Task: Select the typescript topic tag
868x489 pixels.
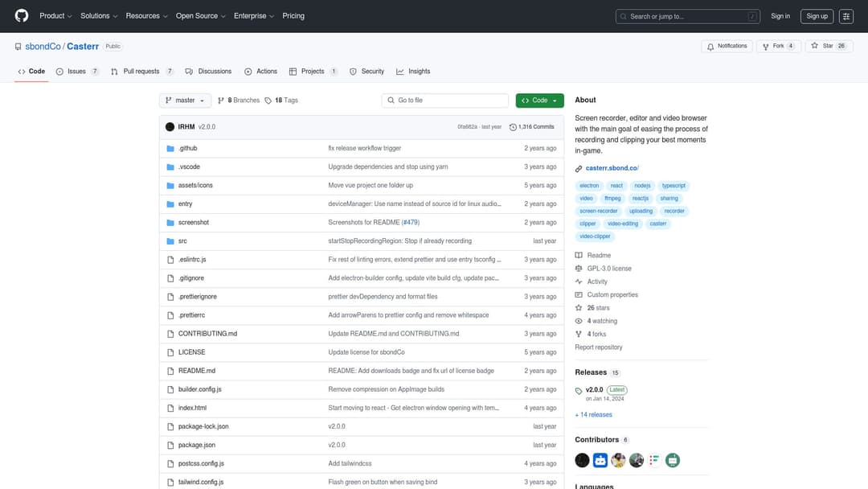Action: coord(674,186)
